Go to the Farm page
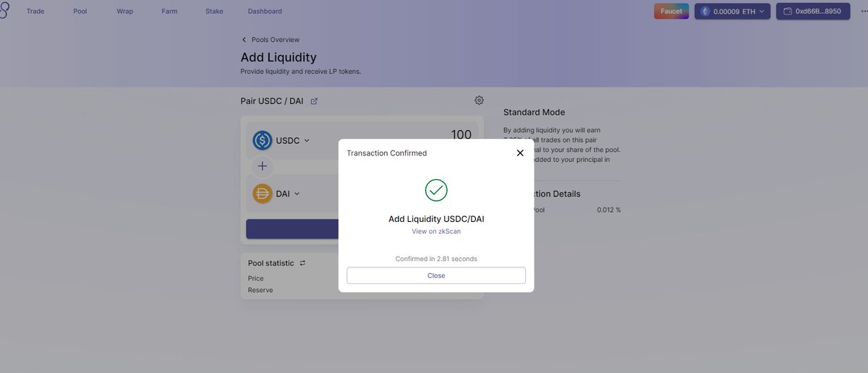 point(169,12)
